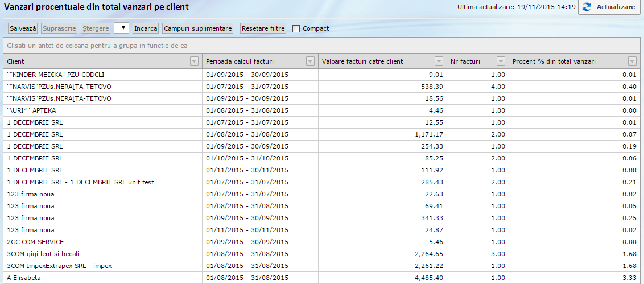The height and width of the screenshot is (284, 644).
Task: Click the Actualizare refresh icon
Action: [x=587, y=7]
